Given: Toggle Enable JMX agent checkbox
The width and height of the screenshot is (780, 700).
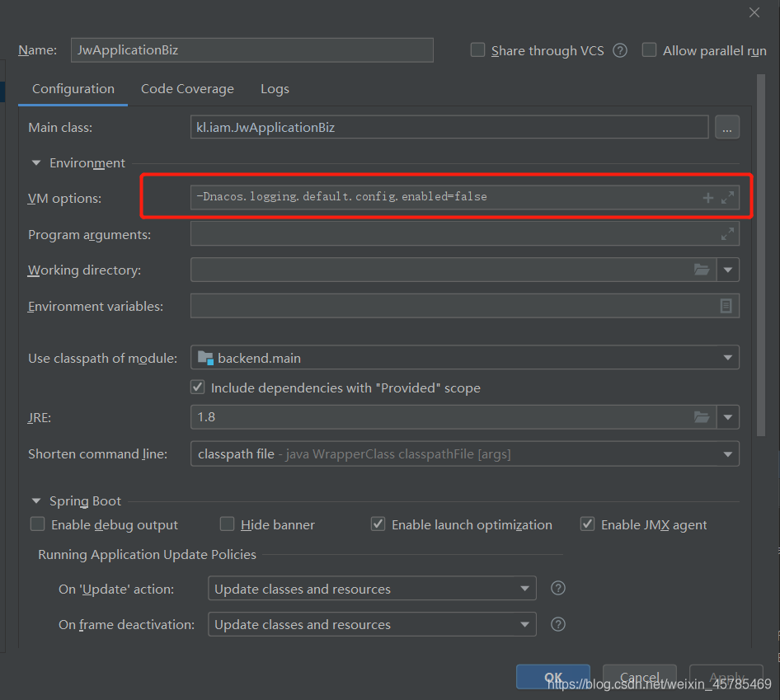Looking at the screenshot, I should pyautogui.click(x=587, y=524).
